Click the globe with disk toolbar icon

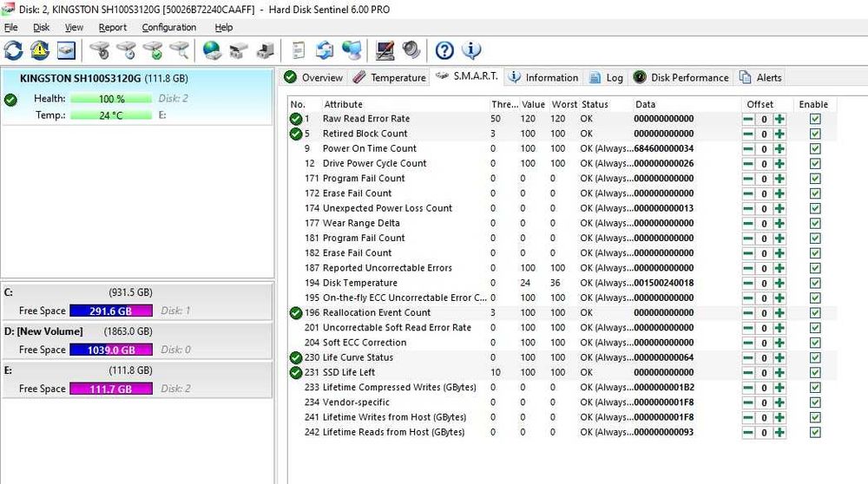pyautogui.click(x=212, y=50)
